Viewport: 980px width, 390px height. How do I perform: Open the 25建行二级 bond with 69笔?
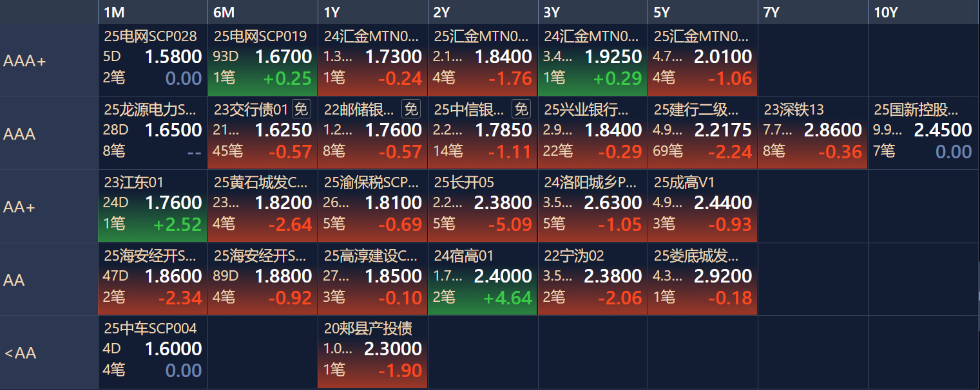[703, 133]
